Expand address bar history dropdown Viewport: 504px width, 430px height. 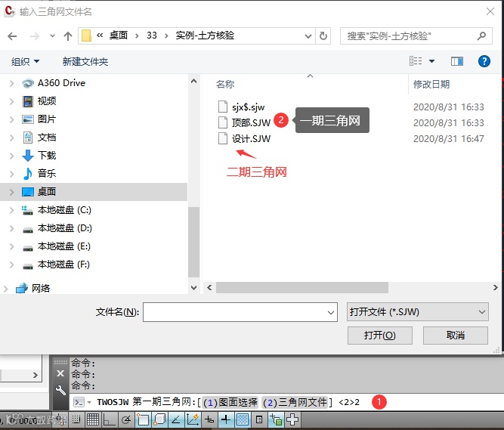pos(308,36)
